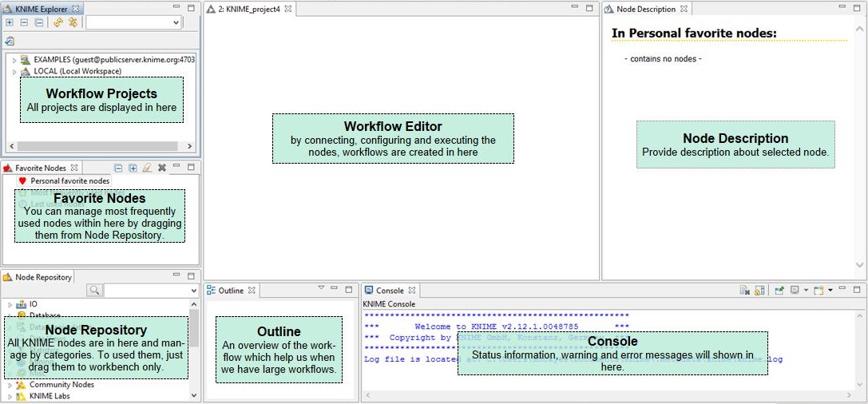
Task: Maximize the Node Description panel
Action: (858, 7)
